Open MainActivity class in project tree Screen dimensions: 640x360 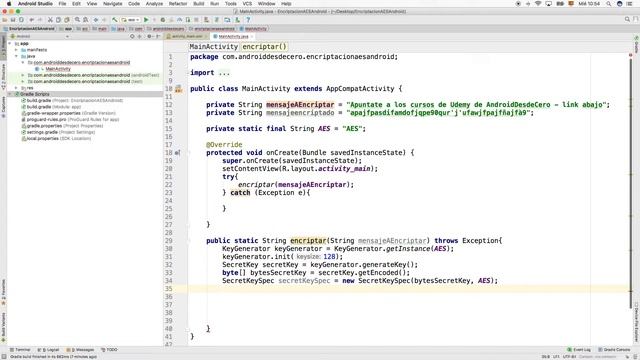click(58, 69)
